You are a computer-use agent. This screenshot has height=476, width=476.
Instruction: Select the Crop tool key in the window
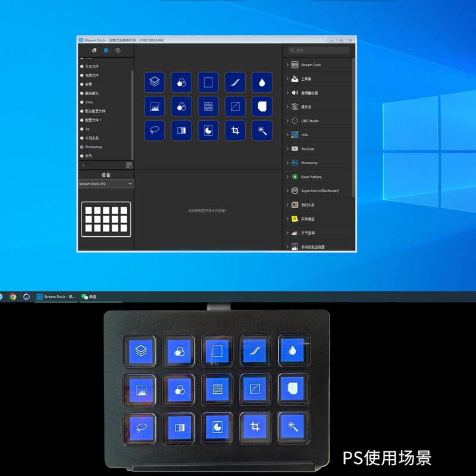point(235,130)
